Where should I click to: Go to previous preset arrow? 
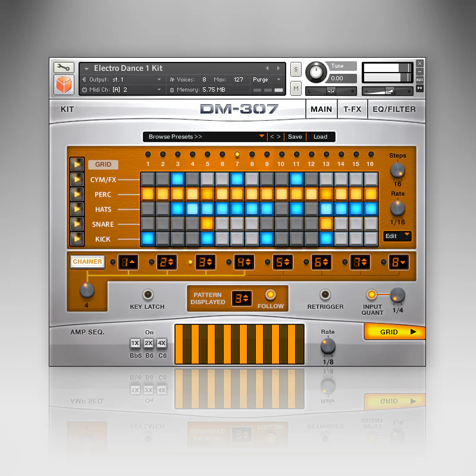272,137
